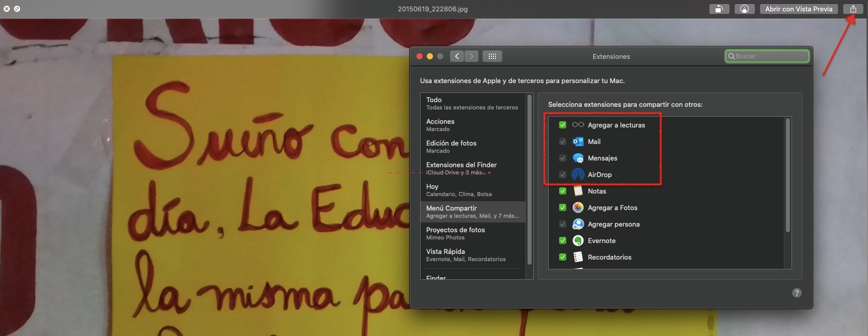Disable the Notas share extension checkbox
The width and height of the screenshot is (868, 336).
coord(563,191)
